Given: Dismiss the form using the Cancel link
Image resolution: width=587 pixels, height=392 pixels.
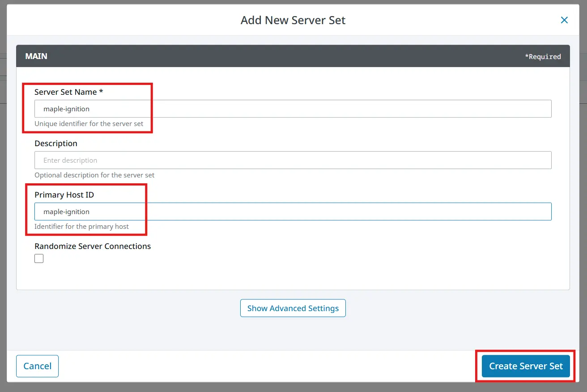Looking at the screenshot, I should (x=37, y=366).
